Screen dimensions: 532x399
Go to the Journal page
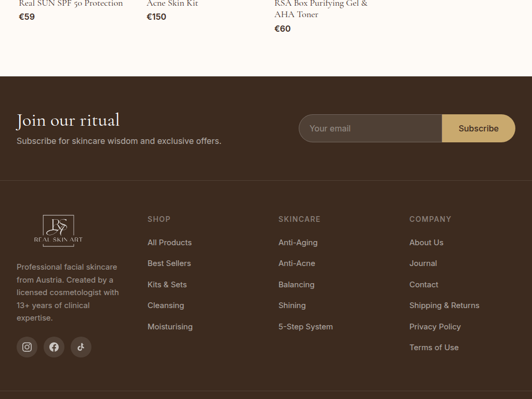tap(423, 263)
